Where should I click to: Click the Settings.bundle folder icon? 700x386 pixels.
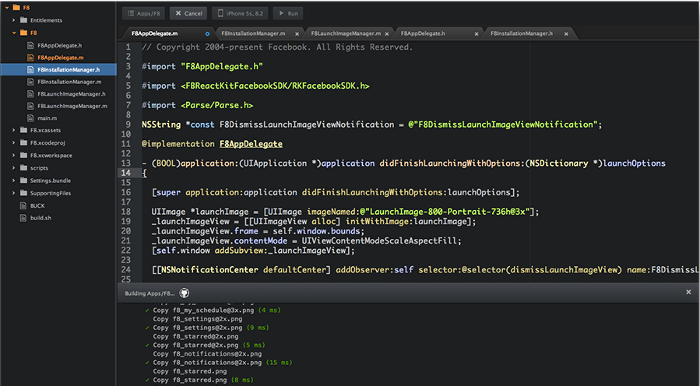pos(24,181)
